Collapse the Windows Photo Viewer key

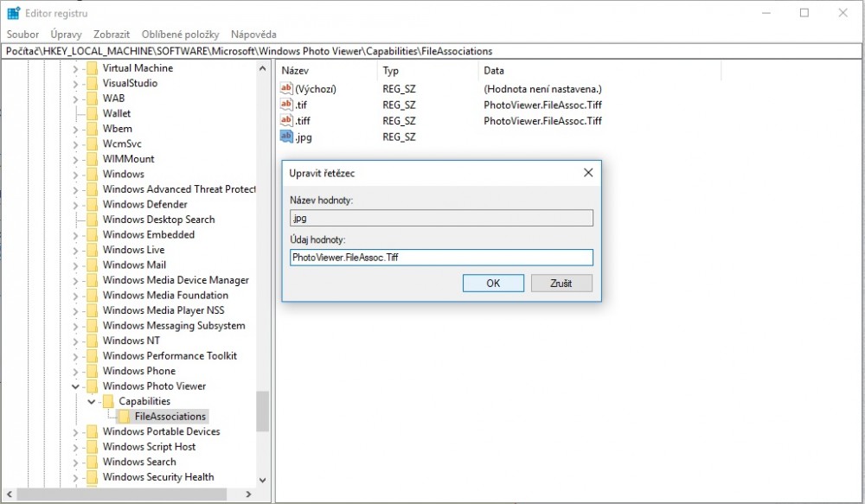[75, 386]
